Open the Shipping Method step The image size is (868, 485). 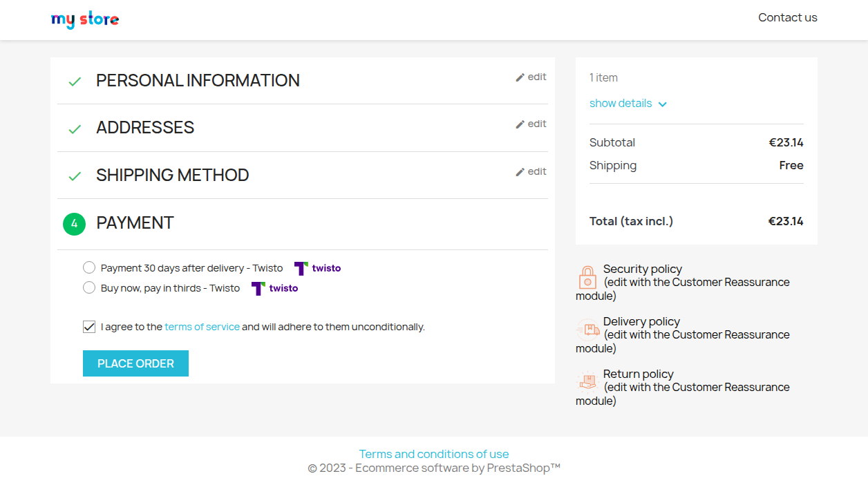[172, 175]
